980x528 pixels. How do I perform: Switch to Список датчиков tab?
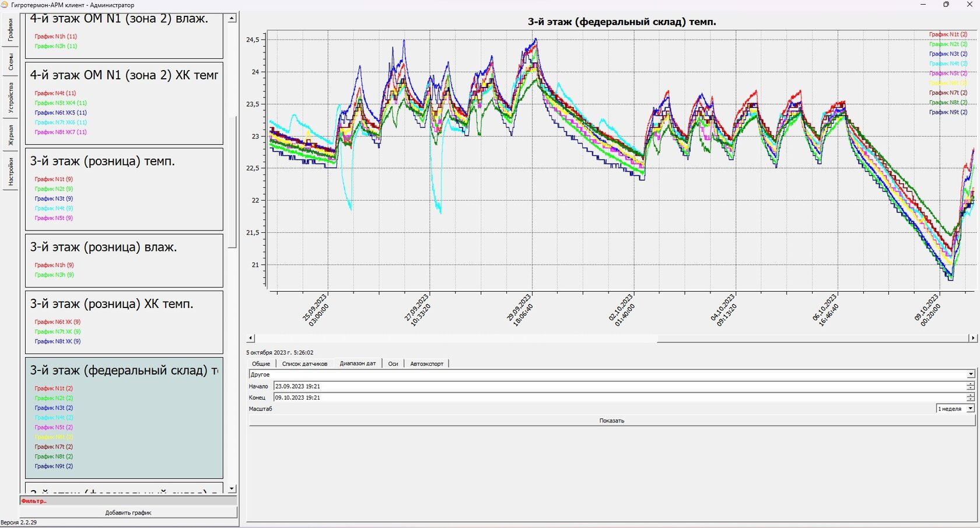[x=304, y=363]
